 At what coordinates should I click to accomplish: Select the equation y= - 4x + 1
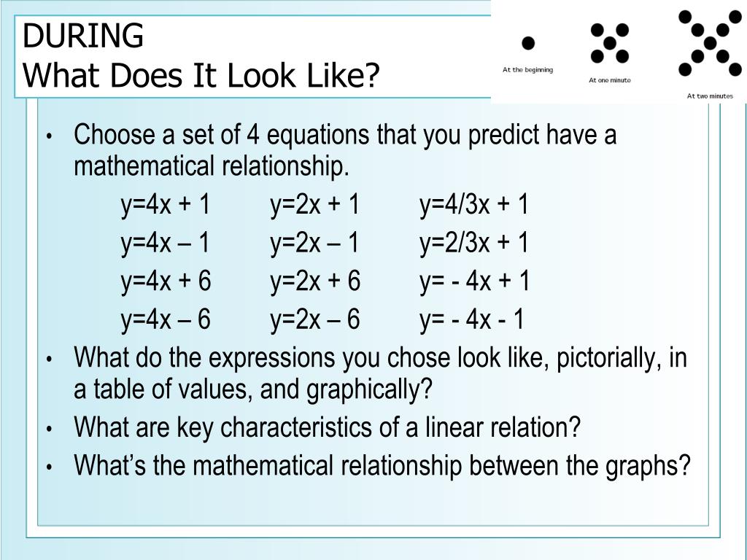point(475,281)
